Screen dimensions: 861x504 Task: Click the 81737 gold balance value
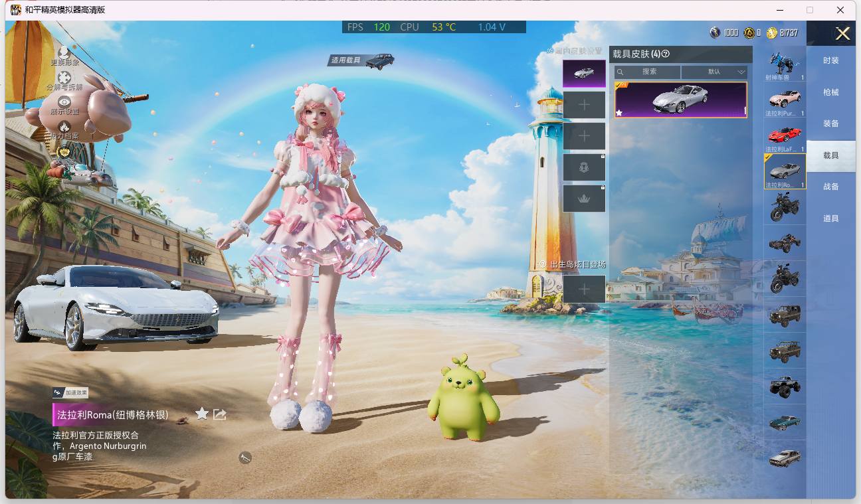tap(789, 33)
